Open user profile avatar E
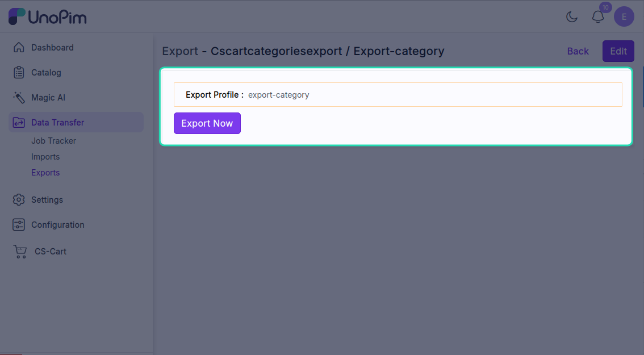This screenshot has width=644, height=355. pos(624,17)
